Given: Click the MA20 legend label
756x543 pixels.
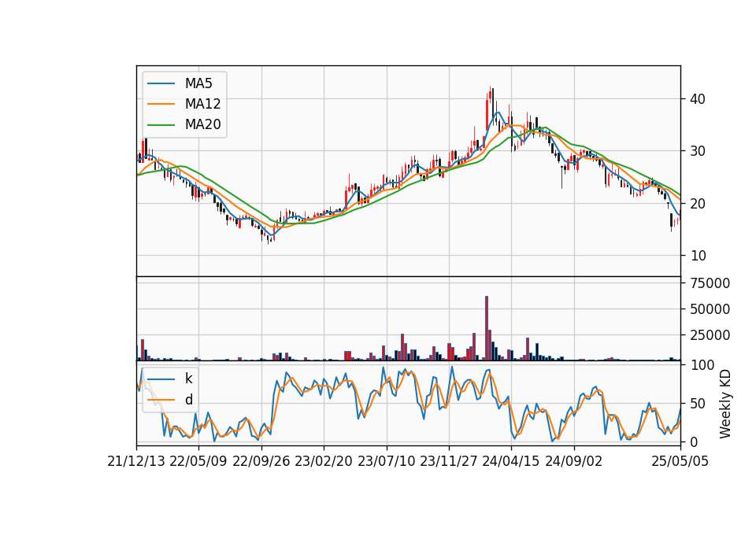Looking at the screenshot, I should click(202, 125).
